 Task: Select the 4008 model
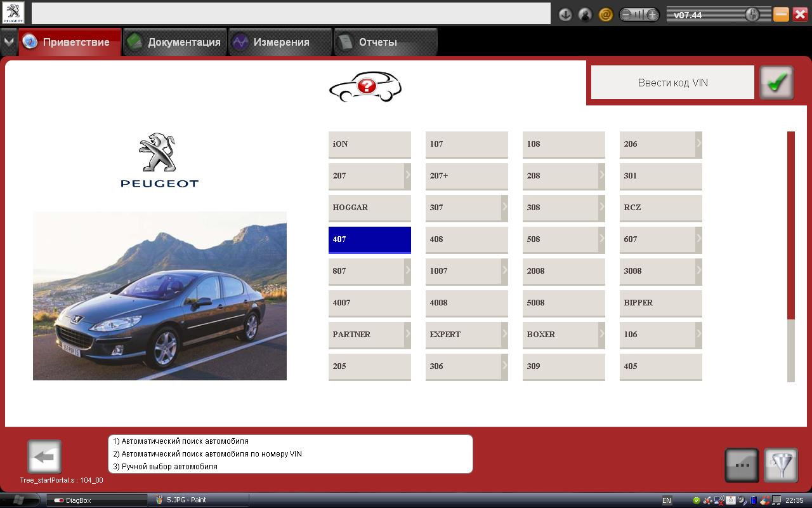467,303
